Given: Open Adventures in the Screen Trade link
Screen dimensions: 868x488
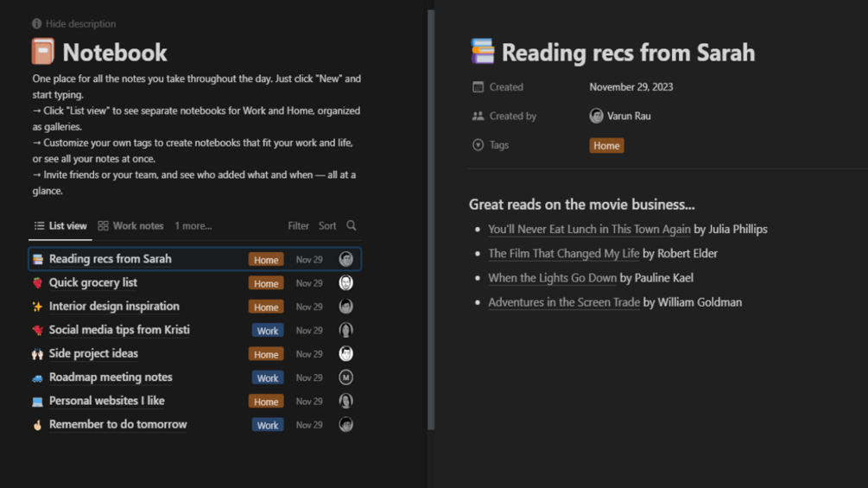Looking at the screenshot, I should click(564, 302).
